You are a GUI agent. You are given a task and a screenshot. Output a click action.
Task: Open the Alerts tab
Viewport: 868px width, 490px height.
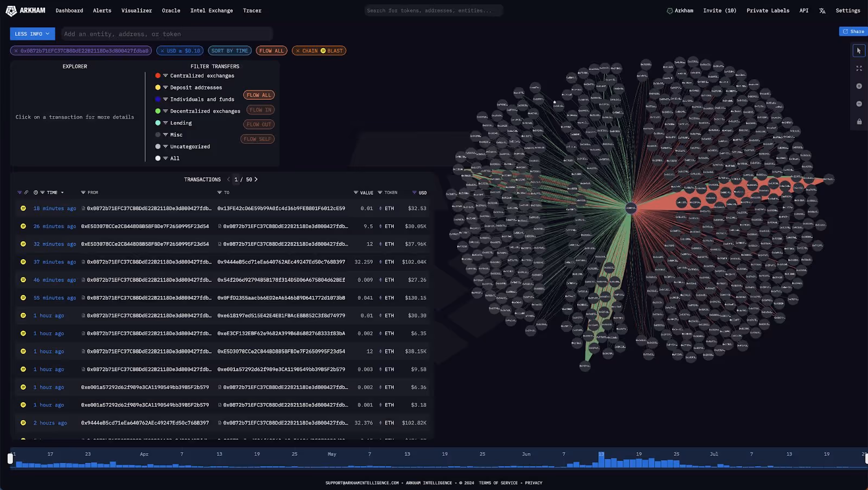click(x=102, y=11)
